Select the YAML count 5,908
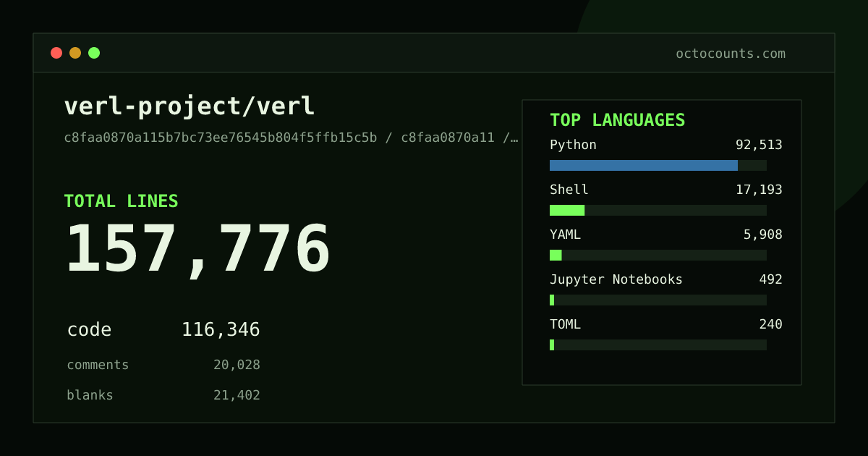 pos(763,235)
